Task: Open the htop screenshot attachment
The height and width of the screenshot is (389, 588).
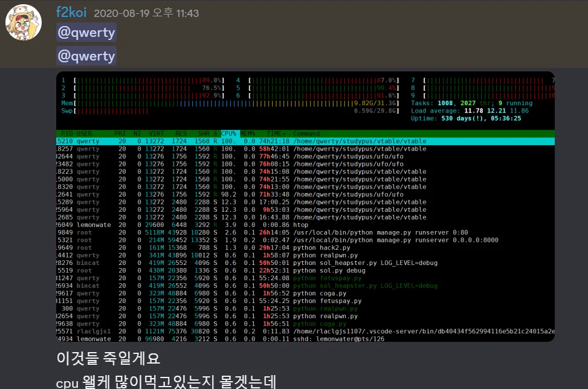Action: [x=305, y=206]
